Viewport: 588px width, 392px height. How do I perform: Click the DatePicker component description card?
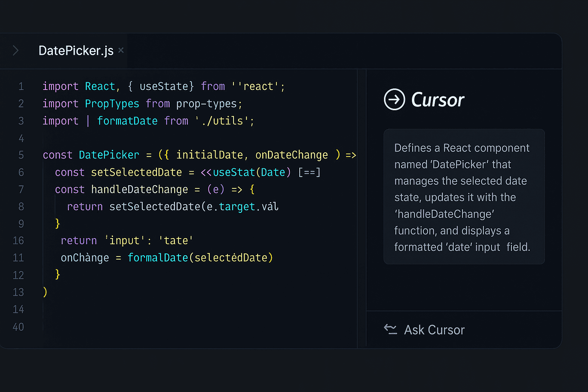pos(464,196)
